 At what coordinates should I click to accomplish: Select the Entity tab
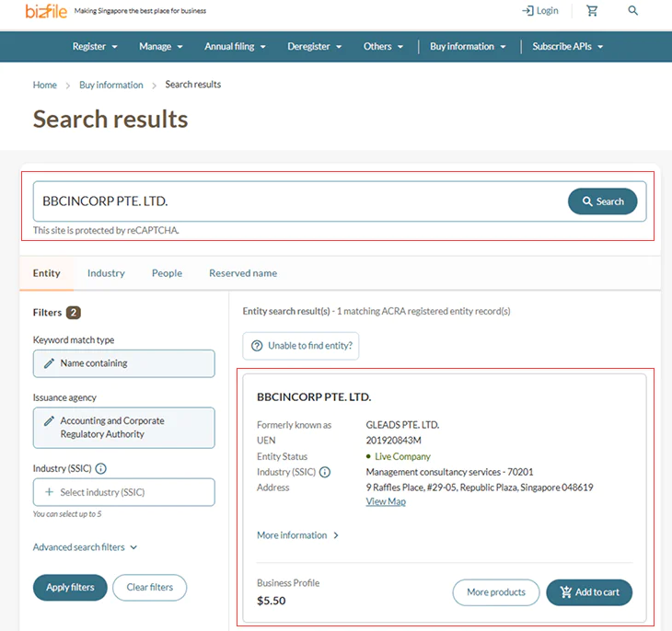click(x=47, y=273)
